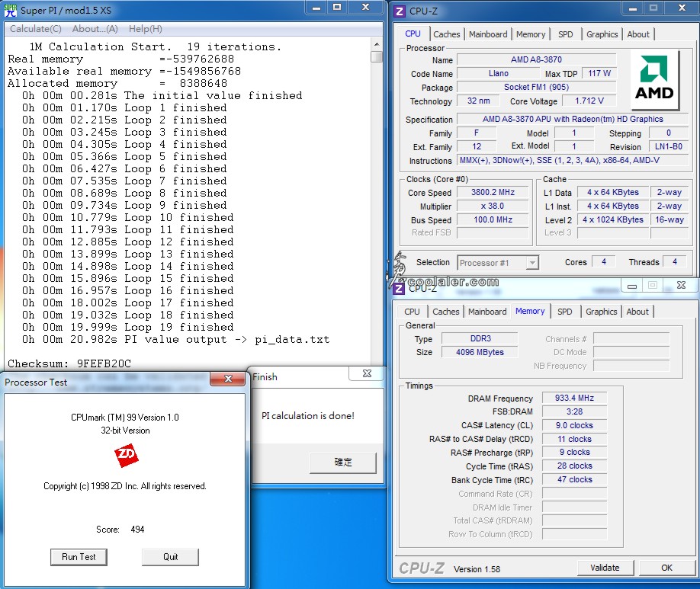Click OK button in CPU-Z

tap(666, 568)
